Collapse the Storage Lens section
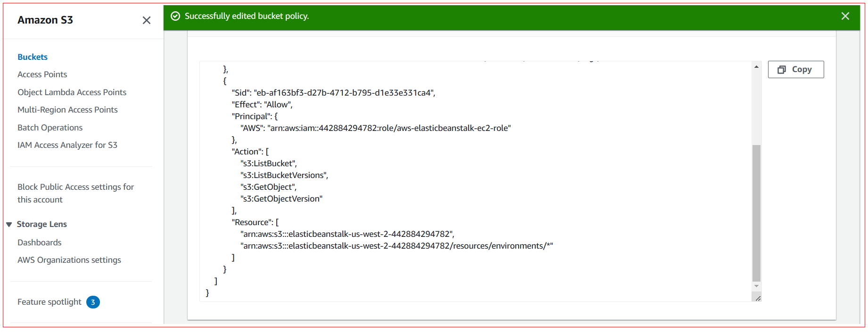This screenshot has width=868, height=332. (x=9, y=224)
